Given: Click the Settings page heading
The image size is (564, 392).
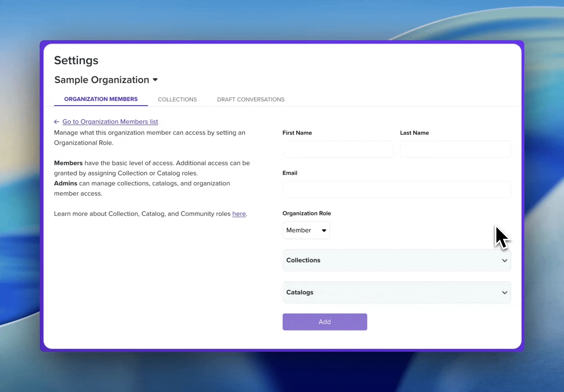Looking at the screenshot, I should point(76,60).
